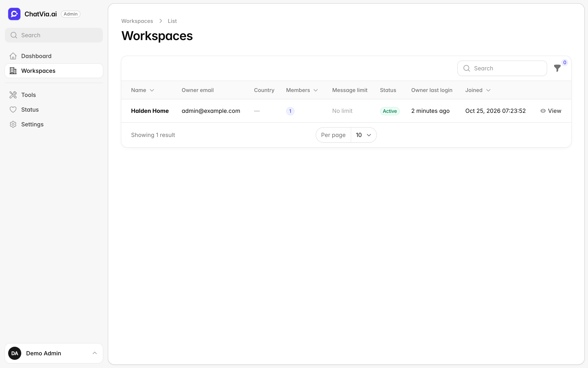Click the members count badge 1
This screenshot has height=368, width=588.
click(290, 111)
